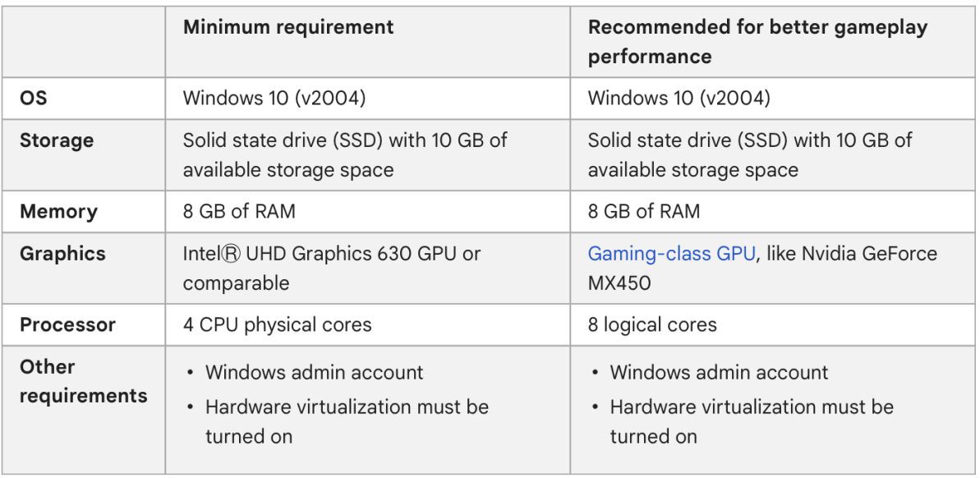Click Windows admin account bullet in Minimum column

coord(314,372)
